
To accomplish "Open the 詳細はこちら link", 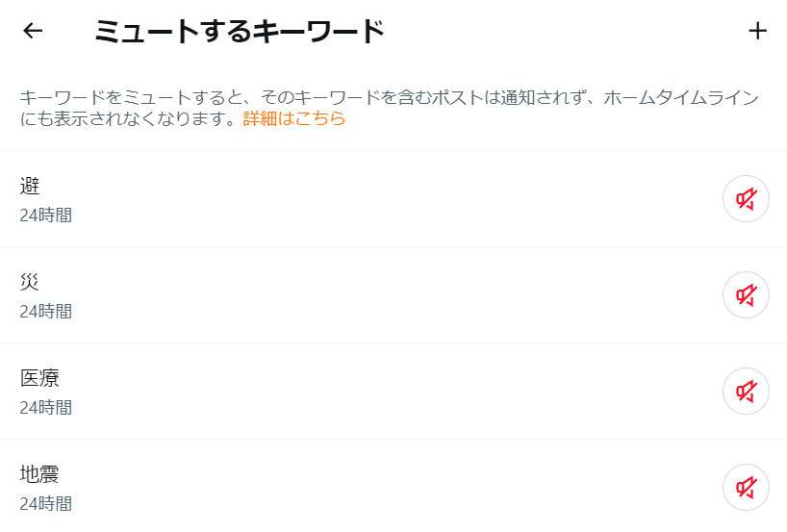I will coord(293,119).
